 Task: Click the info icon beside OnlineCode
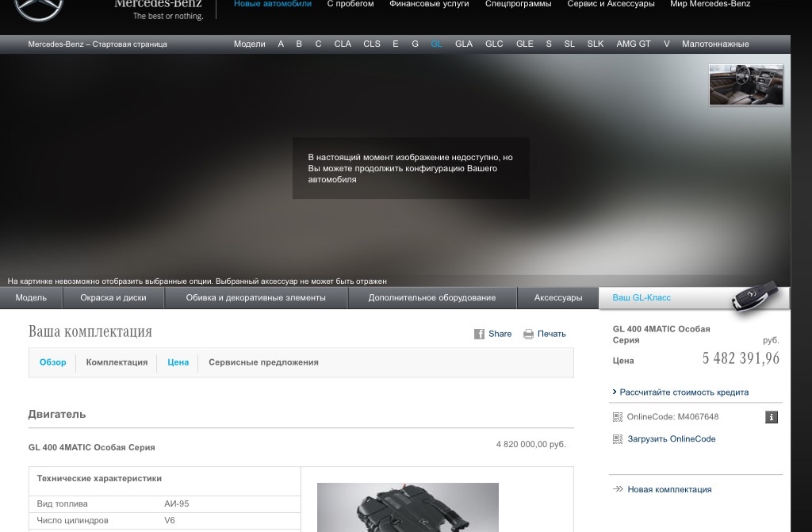[771, 417]
